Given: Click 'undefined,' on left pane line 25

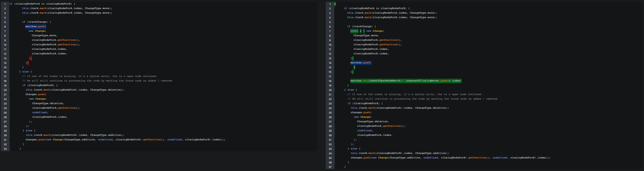Looking at the screenshot, I should (x=40, y=112).
